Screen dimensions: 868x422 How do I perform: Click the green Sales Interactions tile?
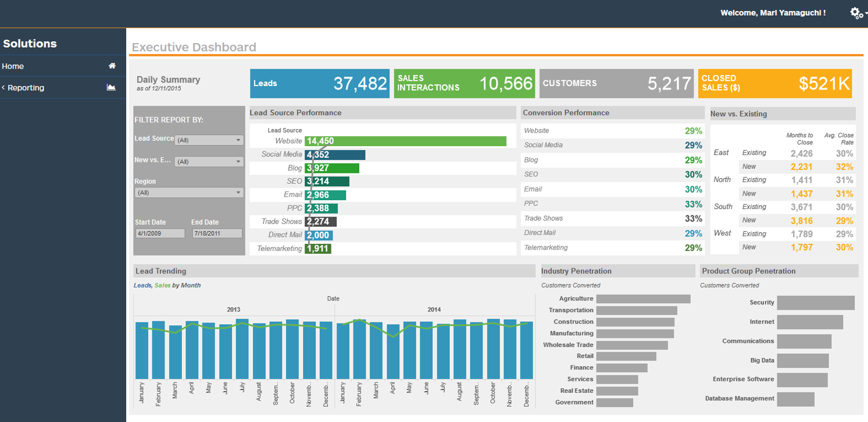coord(464,83)
